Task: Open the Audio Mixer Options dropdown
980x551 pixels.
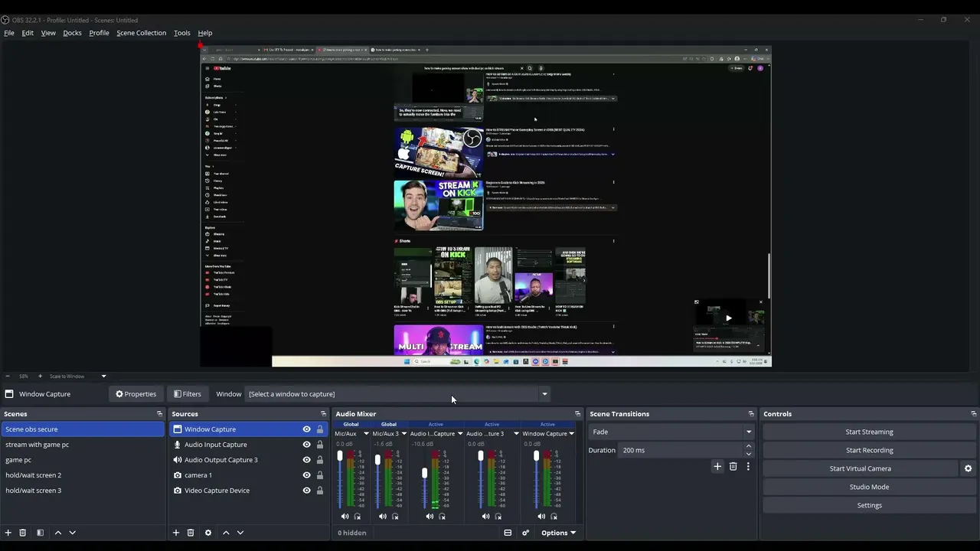Action: [558, 533]
